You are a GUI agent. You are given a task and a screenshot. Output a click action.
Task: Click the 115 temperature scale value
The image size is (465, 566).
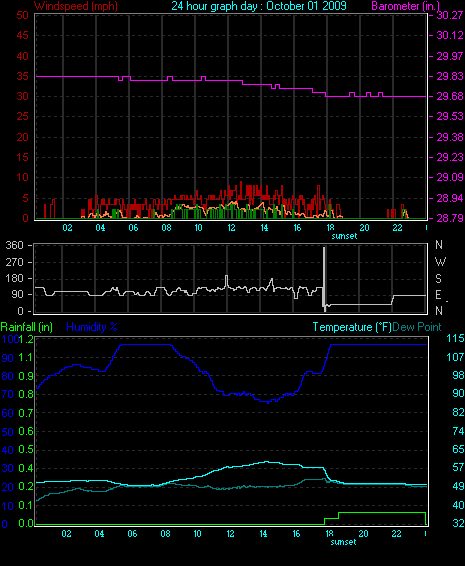click(455, 338)
